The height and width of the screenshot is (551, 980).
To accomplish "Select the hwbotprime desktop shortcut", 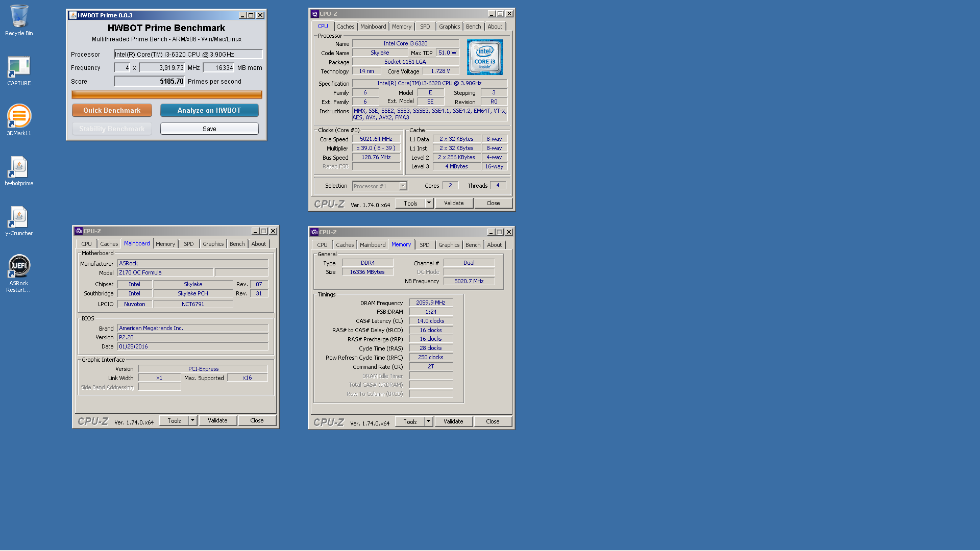I will coord(19,170).
